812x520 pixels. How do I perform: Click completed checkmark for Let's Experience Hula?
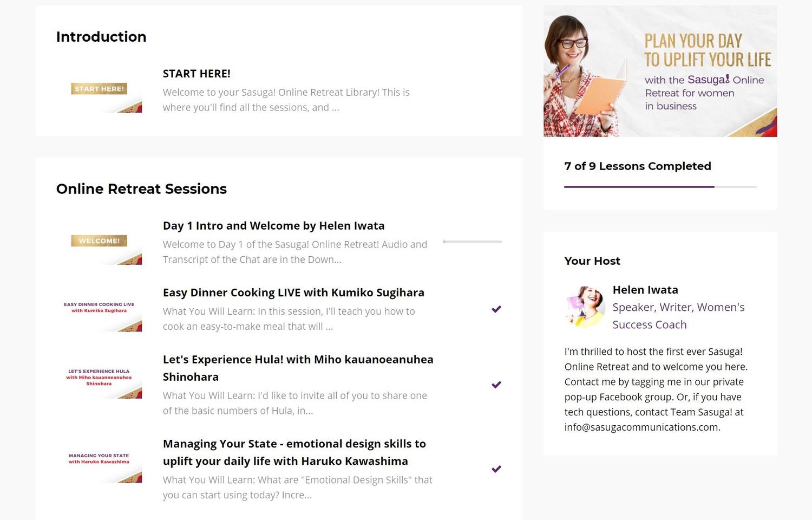pyautogui.click(x=496, y=385)
